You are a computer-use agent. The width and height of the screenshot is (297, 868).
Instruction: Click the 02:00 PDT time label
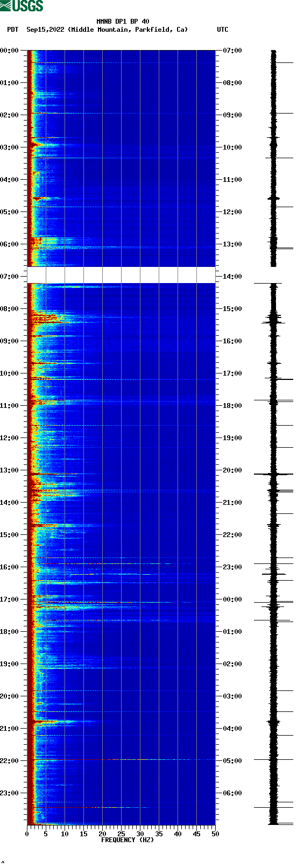tap(10, 115)
